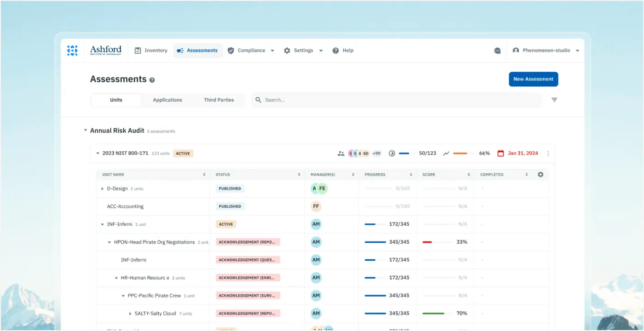Open the Compliance dropdown menu
The image size is (644, 331).
pyautogui.click(x=251, y=51)
